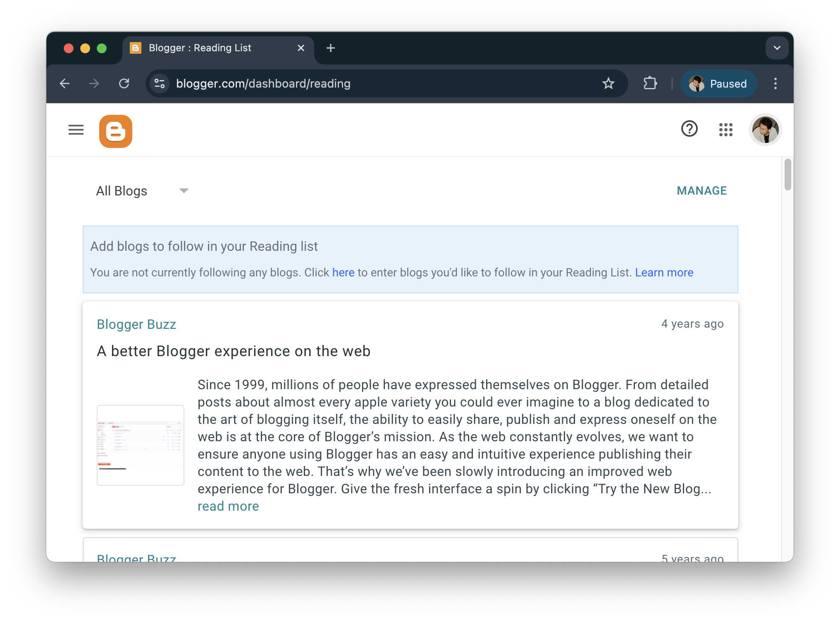The height and width of the screenshot is (623, 840).
Task: Open the Blogger Buzz post thumbnail
Action: (x=141, y=445)
